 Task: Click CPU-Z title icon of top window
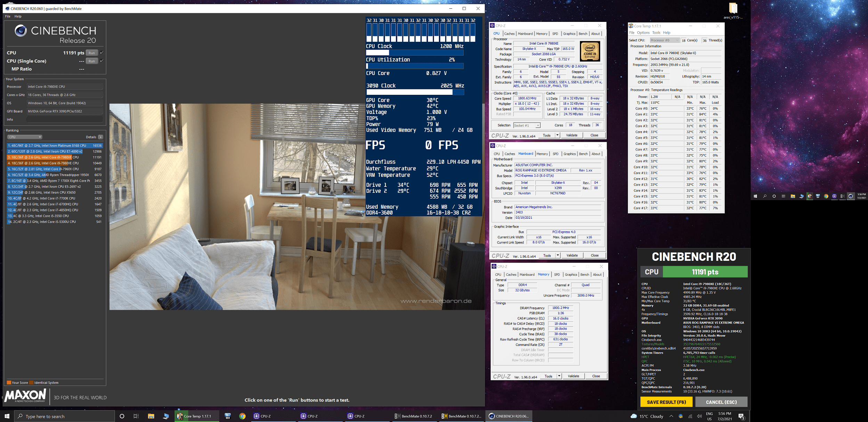(492, 25)
